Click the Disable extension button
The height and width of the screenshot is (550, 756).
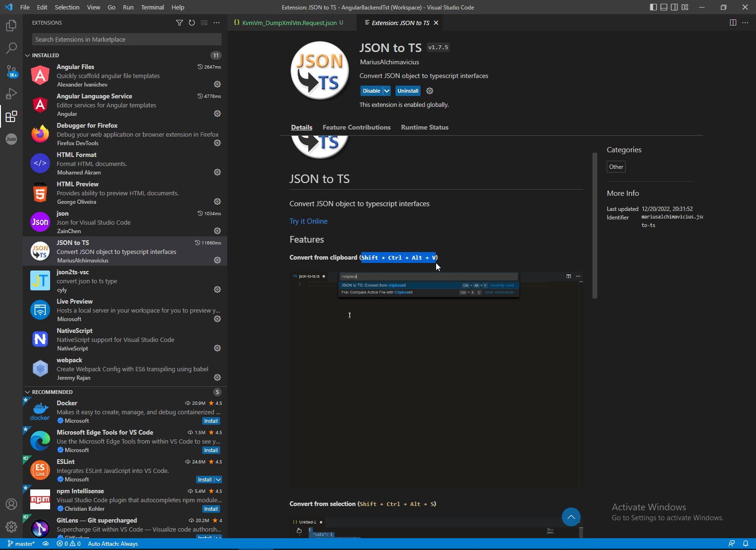(x=371, y=91)
